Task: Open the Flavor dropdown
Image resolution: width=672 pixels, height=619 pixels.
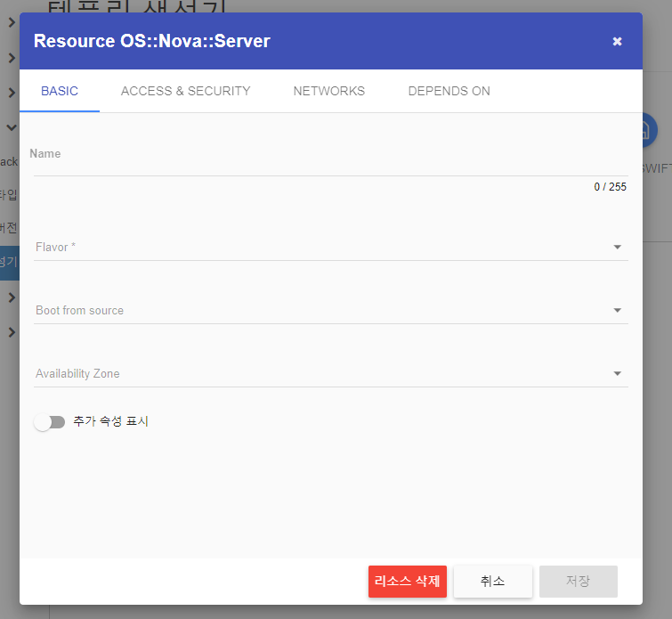Action: [x=331, y=247]
